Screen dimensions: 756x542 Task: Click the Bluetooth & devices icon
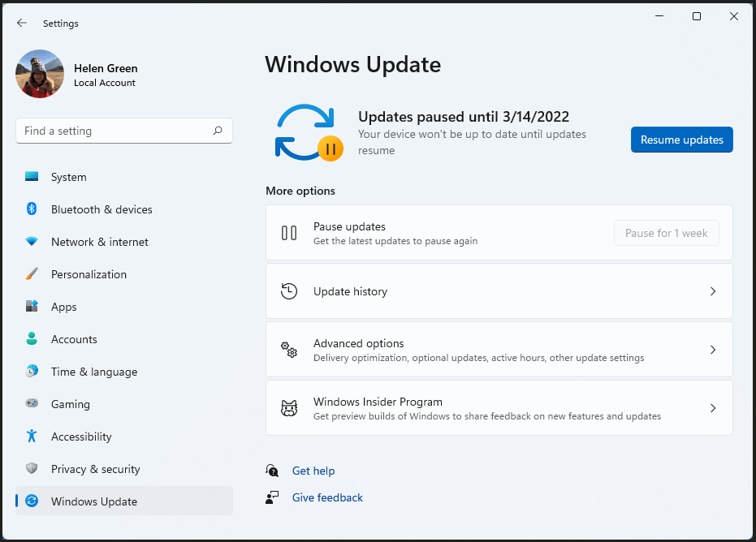pyautogui.click(x=32, y=209)
